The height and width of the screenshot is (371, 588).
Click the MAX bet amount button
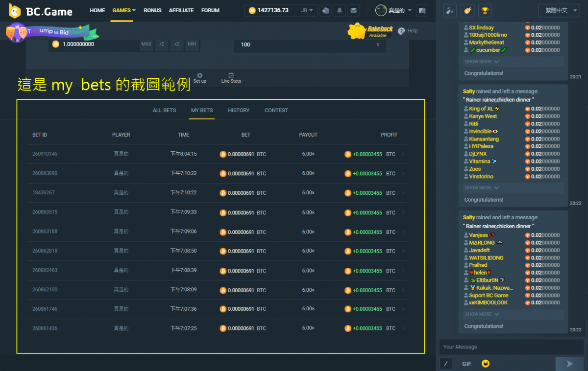pyautogui.click(x=146, y=45)
